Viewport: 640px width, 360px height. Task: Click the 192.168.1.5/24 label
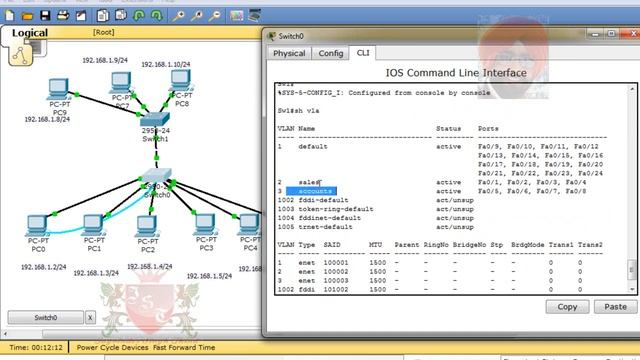click(209, 276)
